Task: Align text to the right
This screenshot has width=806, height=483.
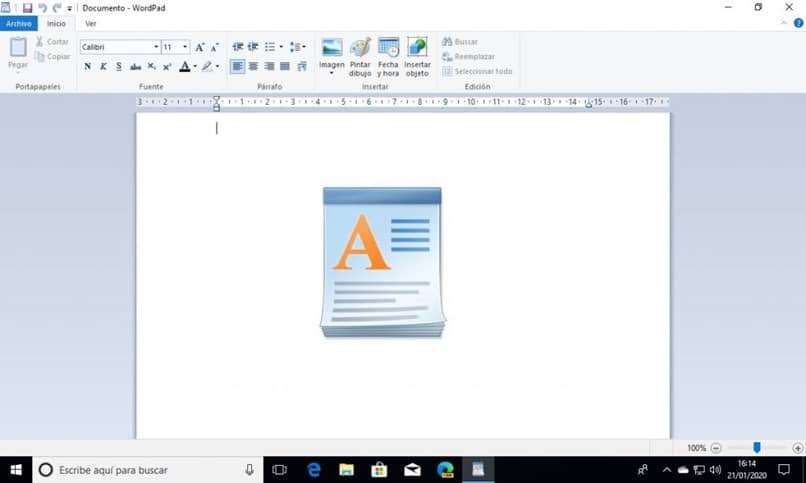Action: pos(269,66)
